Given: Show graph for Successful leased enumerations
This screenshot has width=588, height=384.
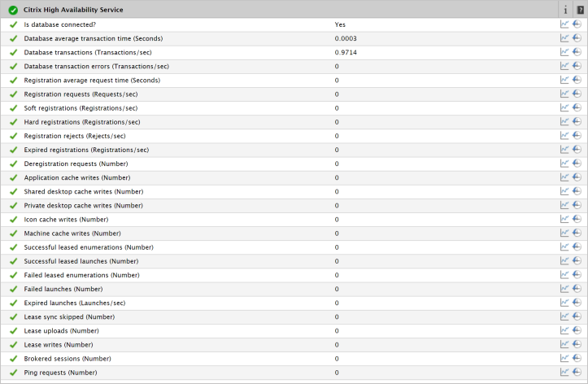Looking at the screenshot, I should click(x=564, y=247).
